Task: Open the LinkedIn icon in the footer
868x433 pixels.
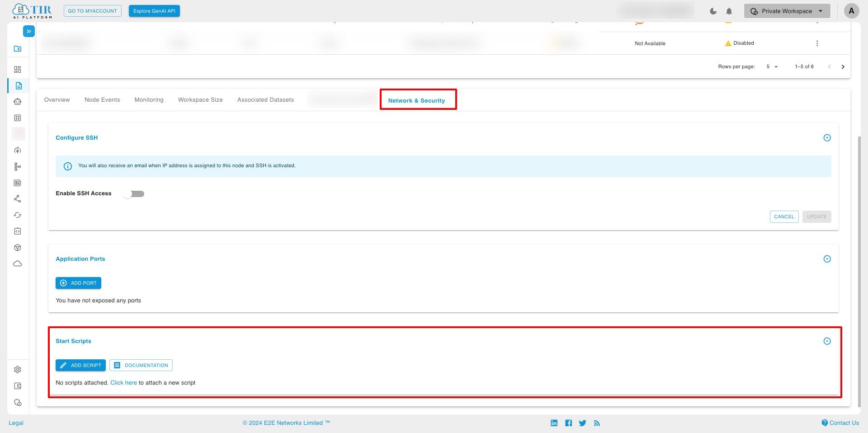Action: click(x=554, y=423)
